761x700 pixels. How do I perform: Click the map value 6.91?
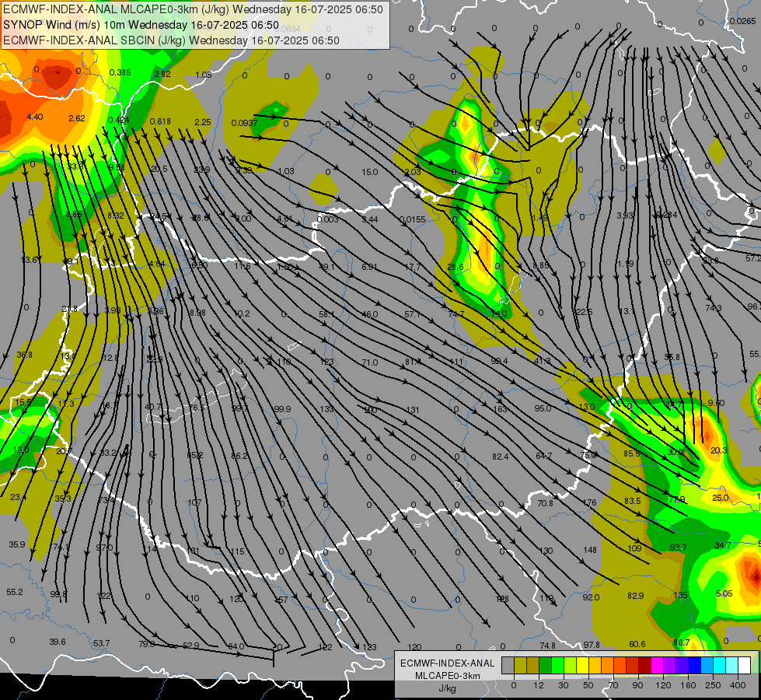pos(369,268)
